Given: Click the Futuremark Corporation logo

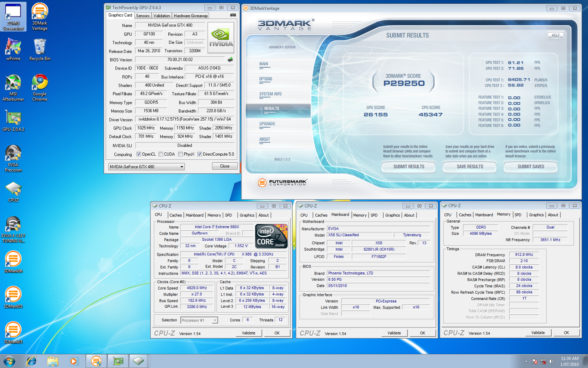Looking at the screenshot, I should (x=282, y=183).
